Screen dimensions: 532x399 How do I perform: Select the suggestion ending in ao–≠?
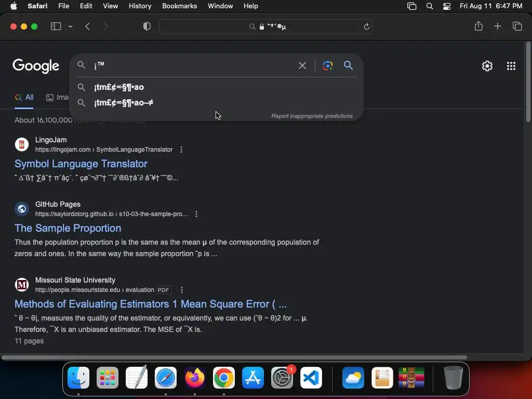(216, 103)
